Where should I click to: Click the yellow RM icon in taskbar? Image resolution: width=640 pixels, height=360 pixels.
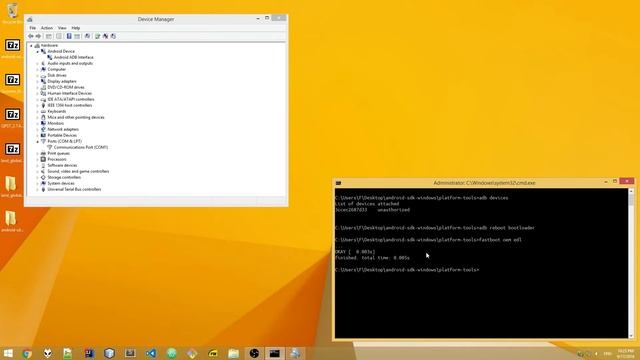point(213,353)
